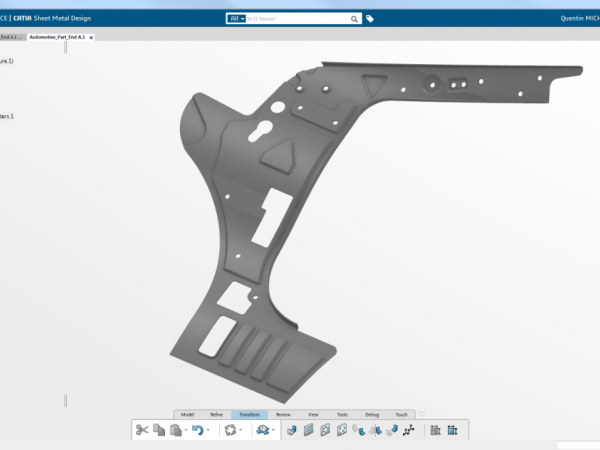Select the Axis To Axis icon
This screenshot has height=450, width=600.
409,430
